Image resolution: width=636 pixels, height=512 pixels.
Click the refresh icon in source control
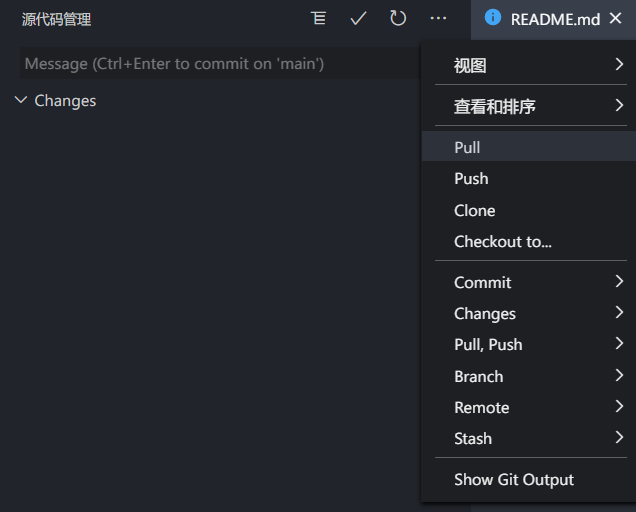pyautogui.click(x=398, y=19)
